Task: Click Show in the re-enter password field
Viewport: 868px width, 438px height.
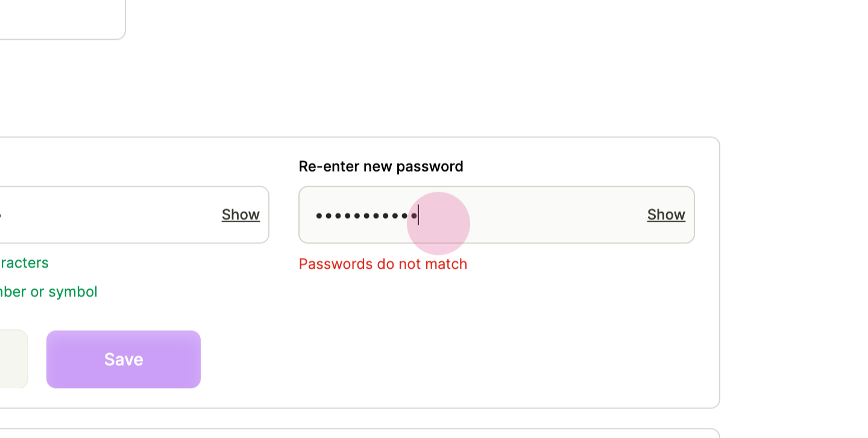Action: (x=666, y=214)
